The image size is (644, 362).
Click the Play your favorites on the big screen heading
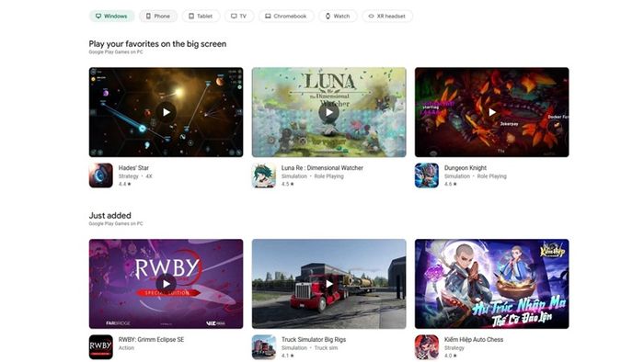click(157, 44)
